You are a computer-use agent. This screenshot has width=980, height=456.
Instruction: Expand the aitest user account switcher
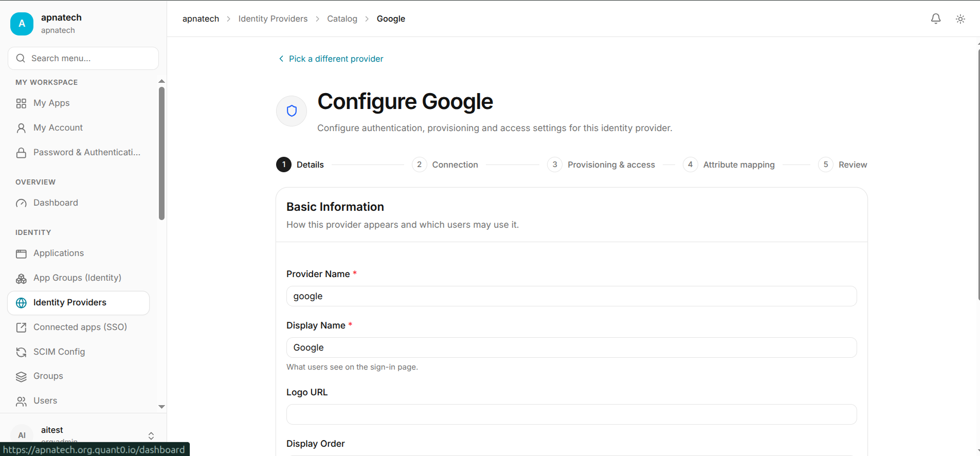(x=151, y=435)
